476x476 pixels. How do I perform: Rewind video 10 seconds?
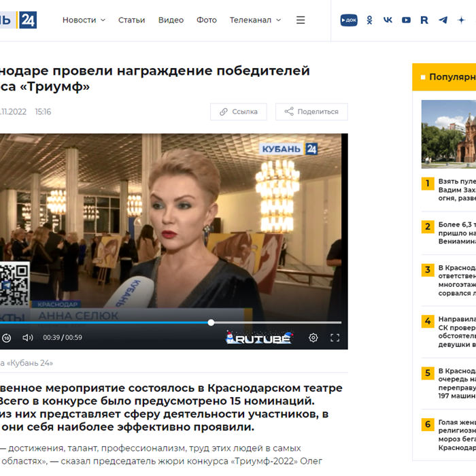tap(6, 337)
